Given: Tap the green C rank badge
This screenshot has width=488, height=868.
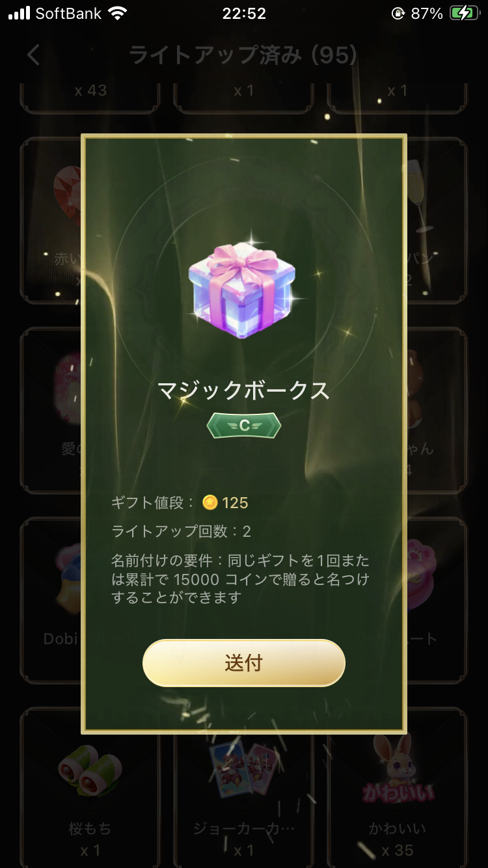Looking at the screenshot, I should pos(244,426).
